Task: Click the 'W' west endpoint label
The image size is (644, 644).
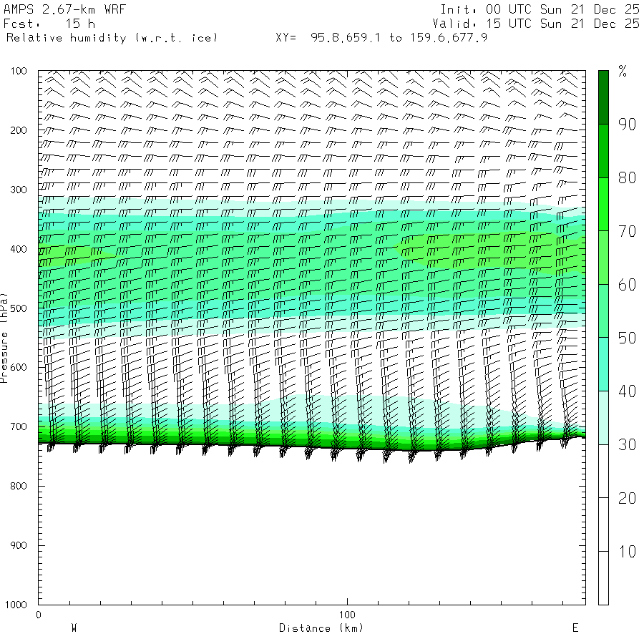Action: [x=74, y=628]
